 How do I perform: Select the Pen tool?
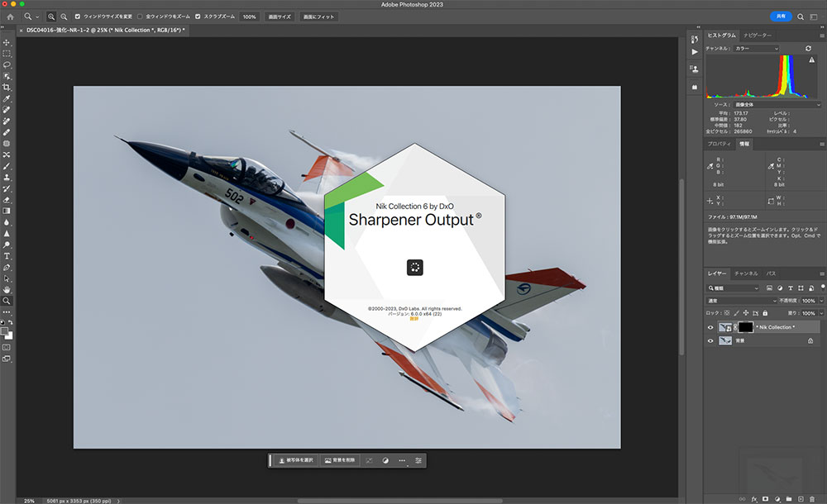tap(7, 268)
